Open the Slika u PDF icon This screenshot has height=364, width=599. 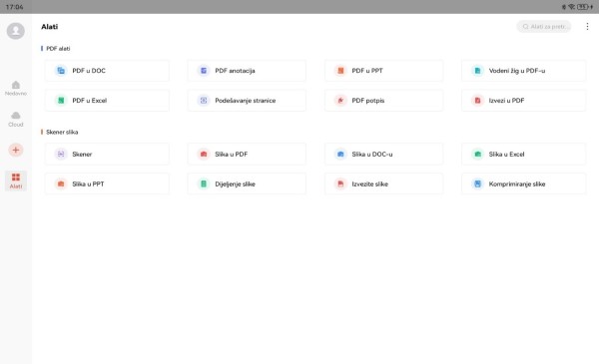pyautogui.click(x=204, y=155)
